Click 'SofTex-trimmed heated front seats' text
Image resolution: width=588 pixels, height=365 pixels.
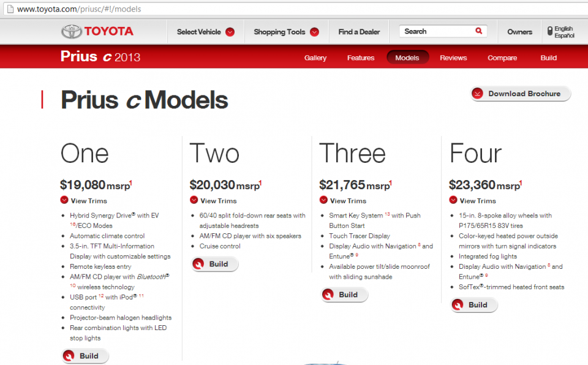click(x=511, y=287)
